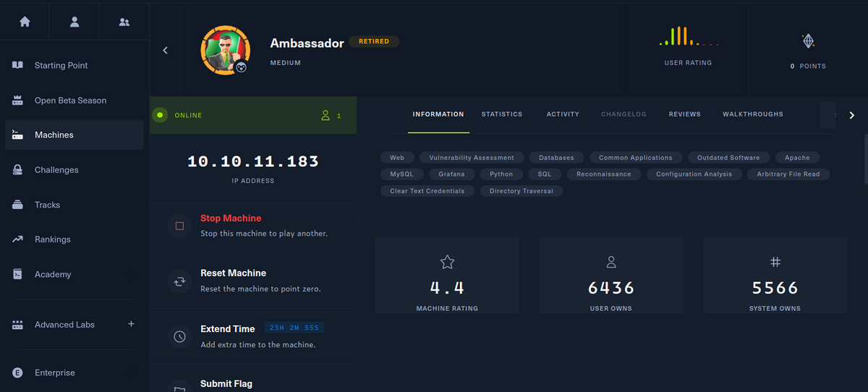Switch to the Changelog tab

[x=624, y=114]
